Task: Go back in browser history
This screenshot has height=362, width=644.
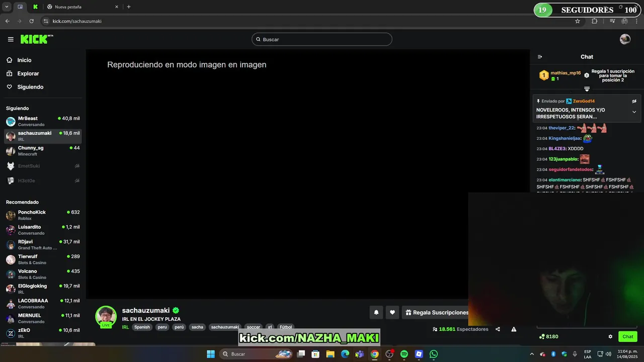Action: click(x=7, y=21)
